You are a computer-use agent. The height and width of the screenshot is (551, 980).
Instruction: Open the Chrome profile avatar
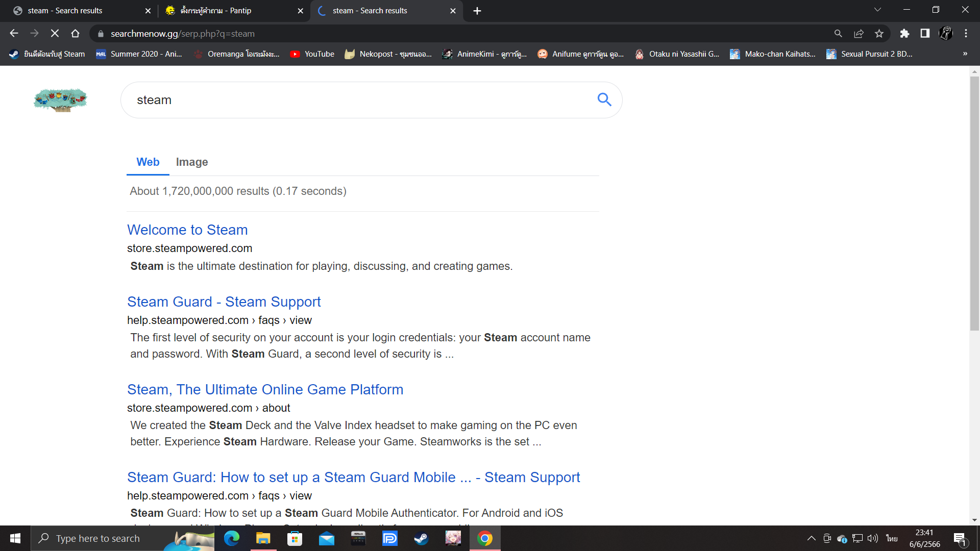946,34
